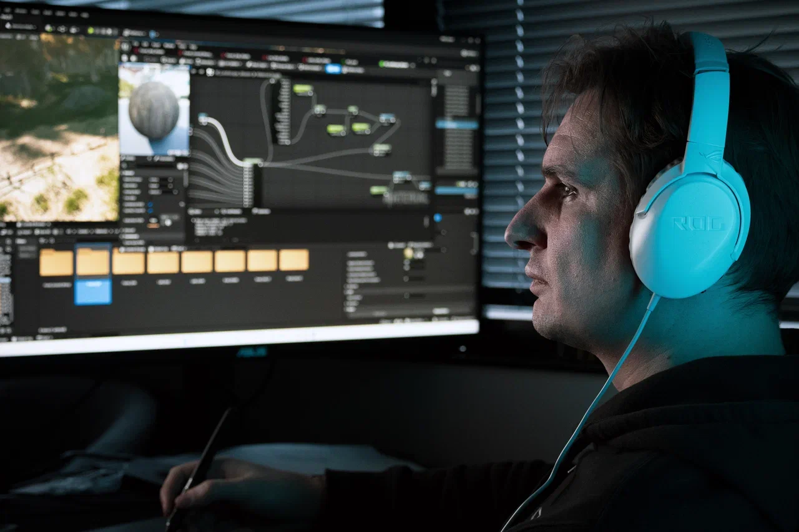
Task: Toggle the first blue checkbox in Details panel
Action: (150, 204)
